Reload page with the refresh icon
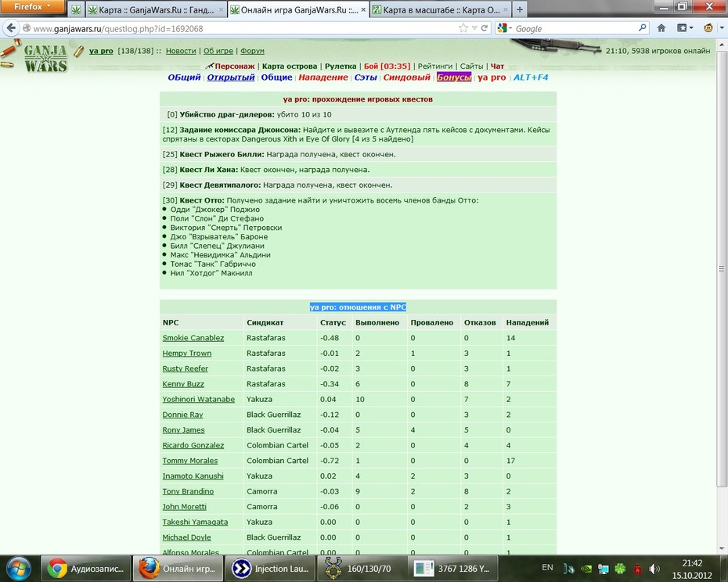 [485, 28]
